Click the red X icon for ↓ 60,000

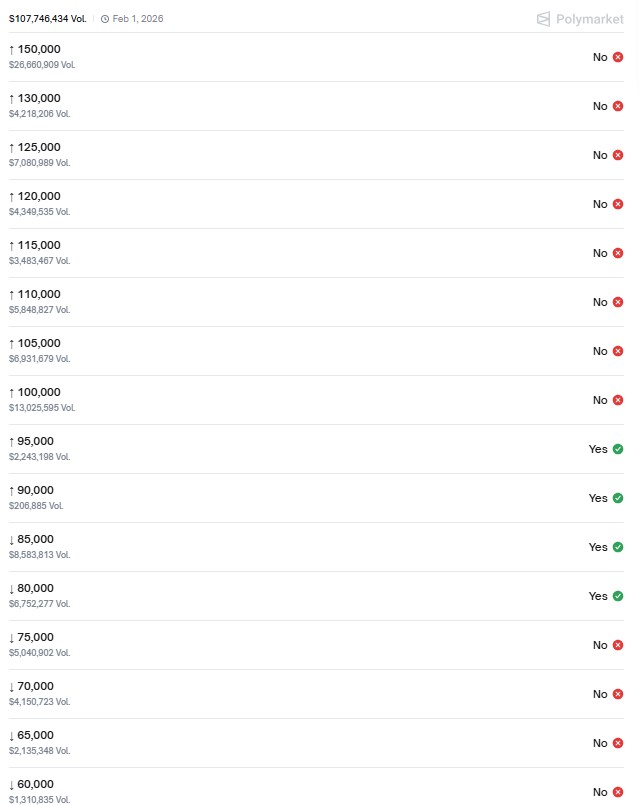(618, 792)
